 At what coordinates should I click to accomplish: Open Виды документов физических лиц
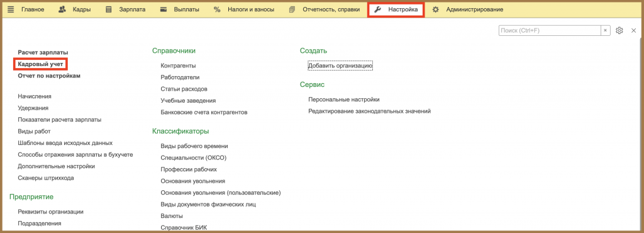[x=208, y=204]
